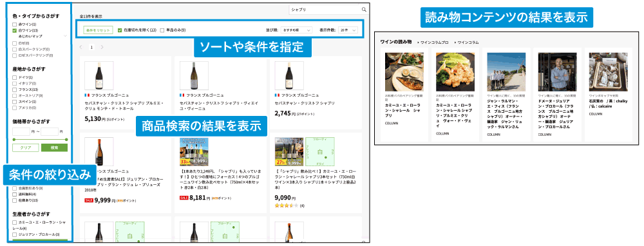
Task: Click the 2,745円 wine bottle image
Action: coord(289,75)
